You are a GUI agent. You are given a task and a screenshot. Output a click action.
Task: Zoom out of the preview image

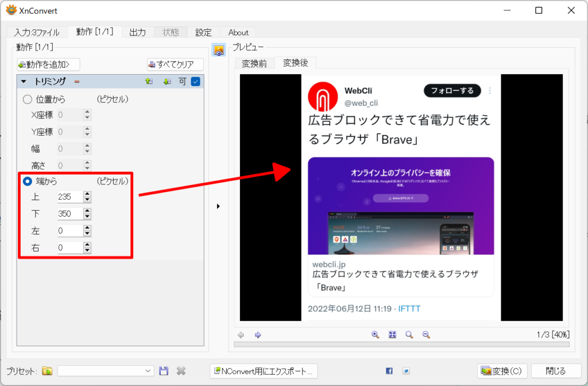425,335
